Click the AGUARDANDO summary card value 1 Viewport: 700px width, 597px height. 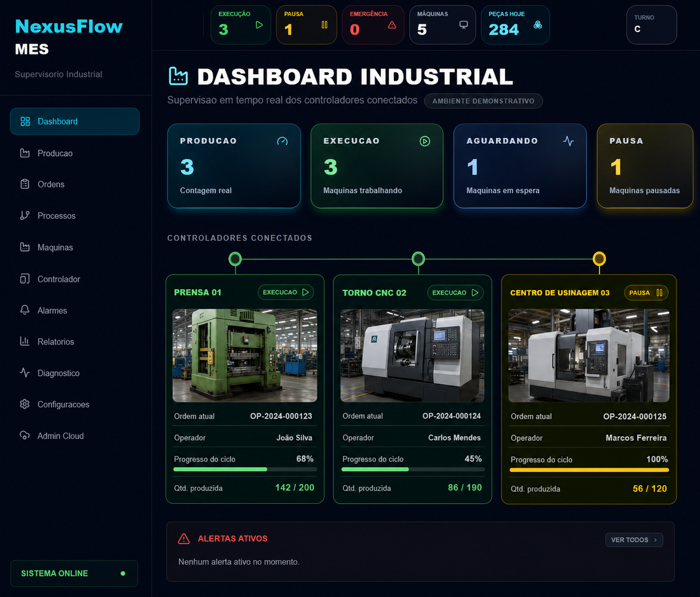[472, 167]
